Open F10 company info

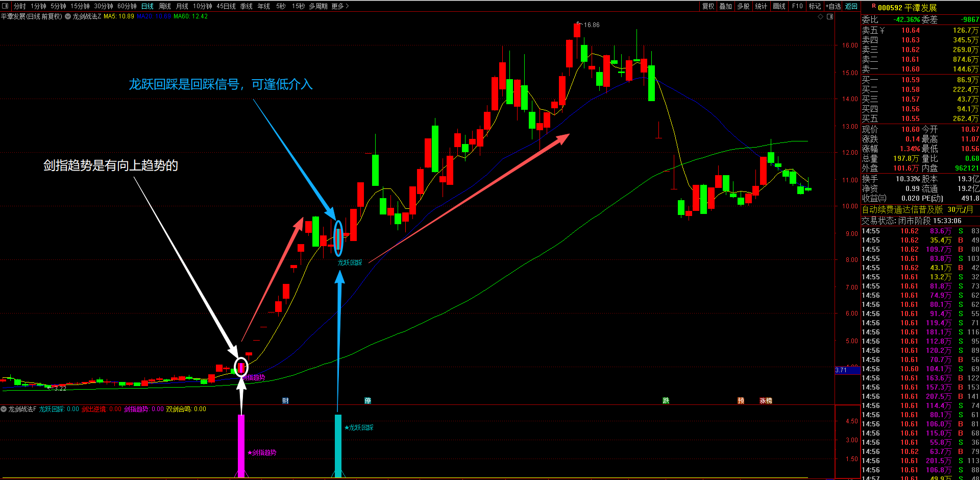(x=797, y=6)
